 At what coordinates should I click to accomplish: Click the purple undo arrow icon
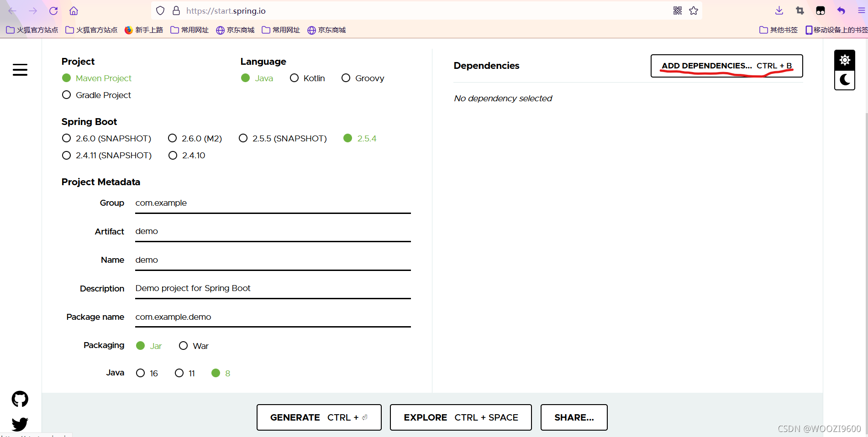841,10
